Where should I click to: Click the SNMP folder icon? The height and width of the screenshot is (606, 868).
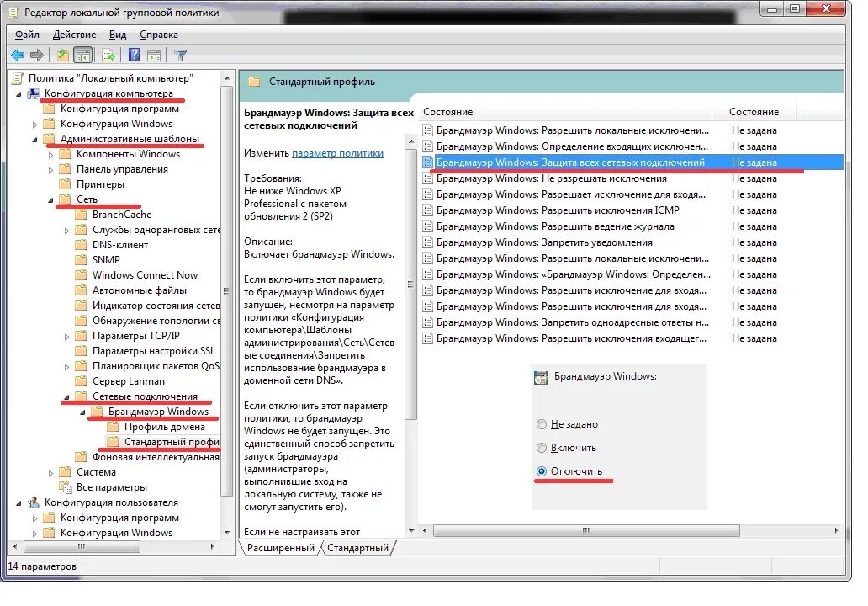[x=82, y=260]
